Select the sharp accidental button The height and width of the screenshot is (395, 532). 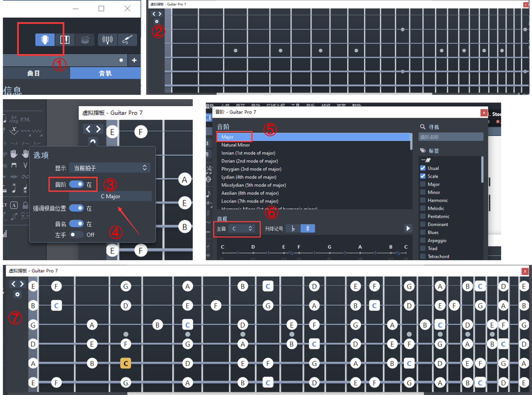(308, 228)
